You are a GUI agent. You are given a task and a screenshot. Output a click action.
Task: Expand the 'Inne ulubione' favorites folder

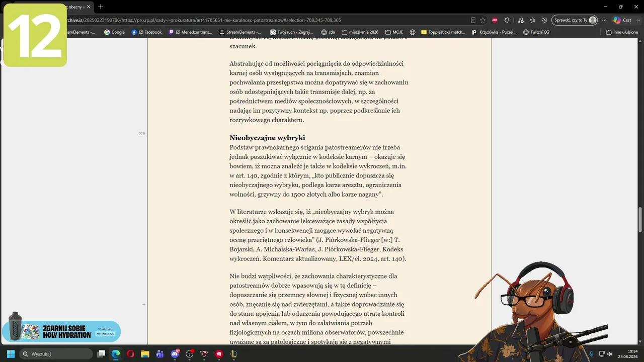[x=622, y=32]
